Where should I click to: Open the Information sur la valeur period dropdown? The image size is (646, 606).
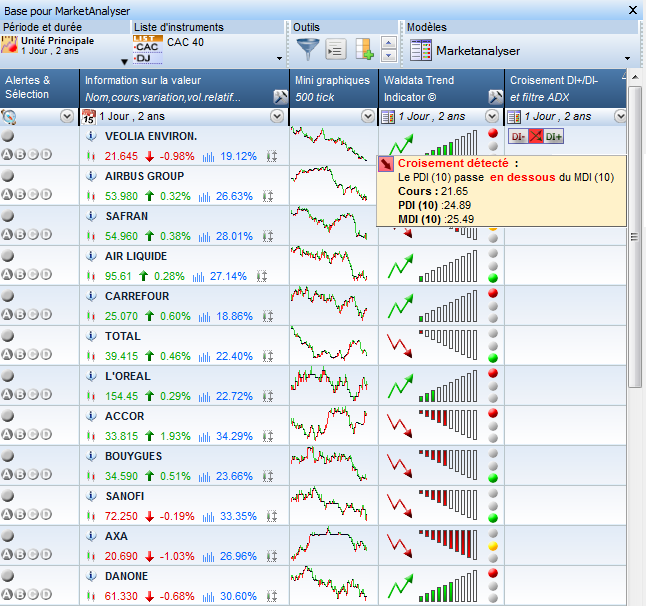pyautogui.click(x=277, y=117)
